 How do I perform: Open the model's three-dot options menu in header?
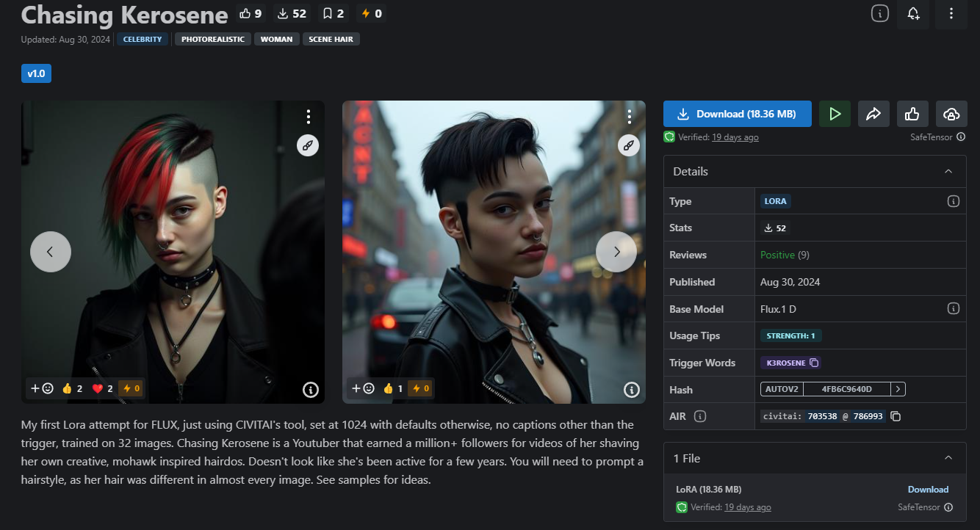[951, 13]
